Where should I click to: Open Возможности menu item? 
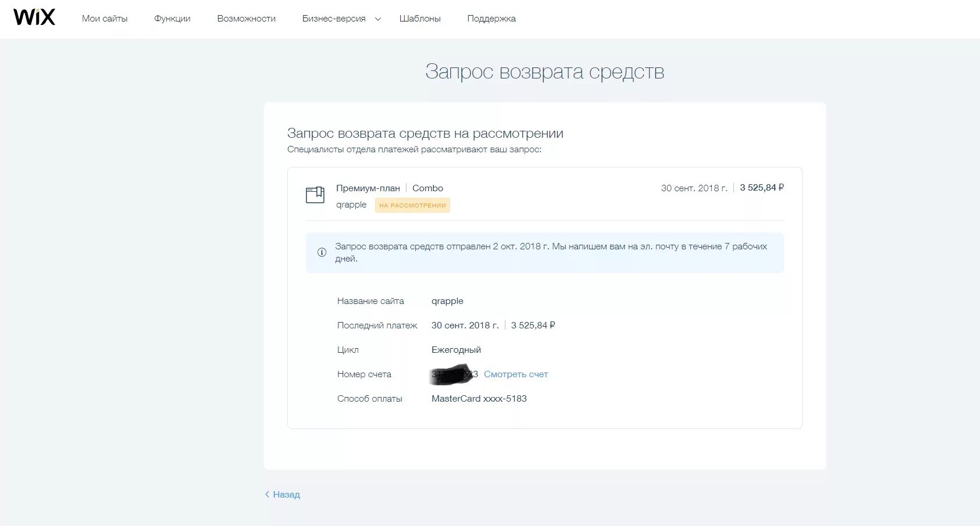tap(247, 19)
